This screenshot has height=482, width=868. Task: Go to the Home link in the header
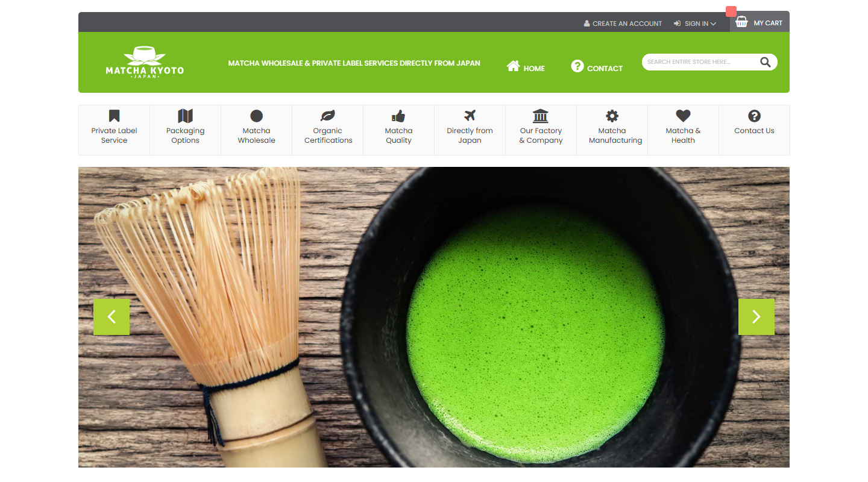pos(526,66)
